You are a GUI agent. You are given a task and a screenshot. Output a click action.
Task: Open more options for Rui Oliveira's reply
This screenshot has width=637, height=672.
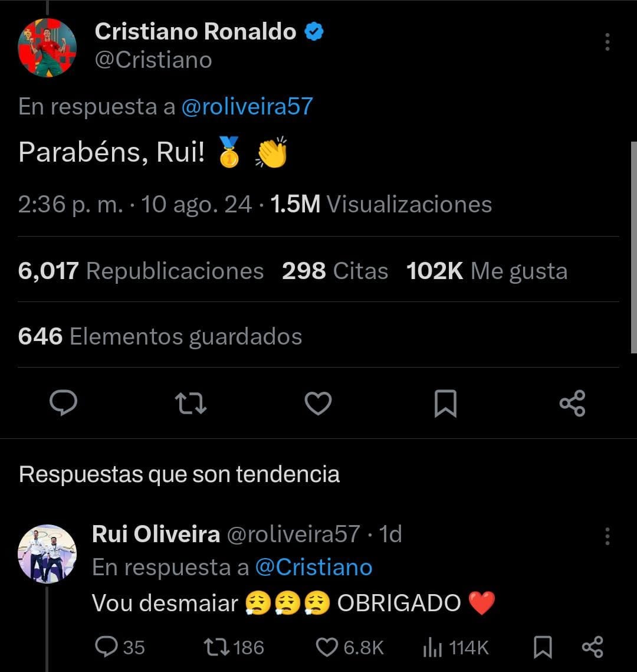(x=607, y=536)
